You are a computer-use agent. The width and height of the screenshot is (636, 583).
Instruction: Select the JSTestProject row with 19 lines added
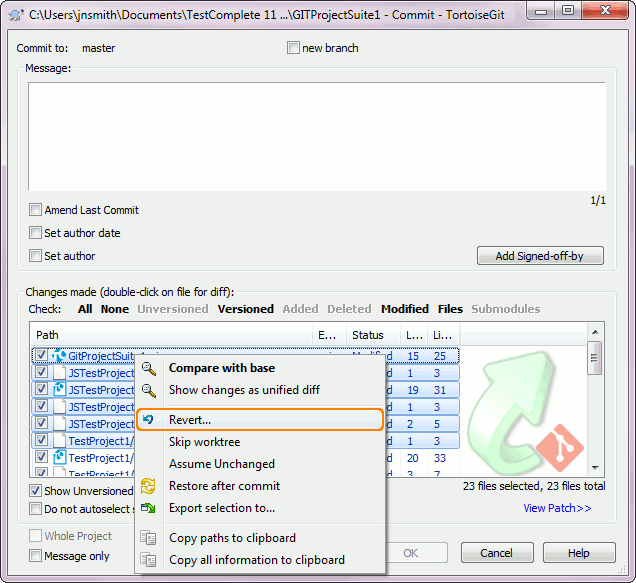pyautogui.click(x=245, y=389)
